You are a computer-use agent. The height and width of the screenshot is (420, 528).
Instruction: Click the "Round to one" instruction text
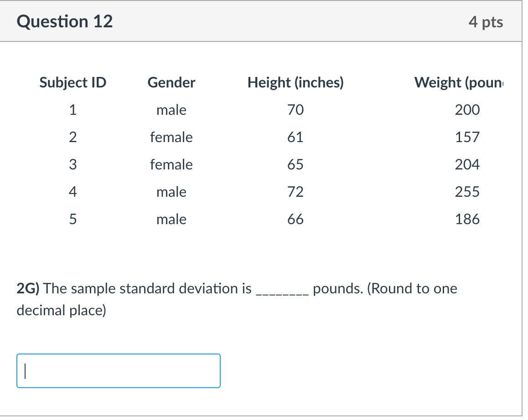412,288
